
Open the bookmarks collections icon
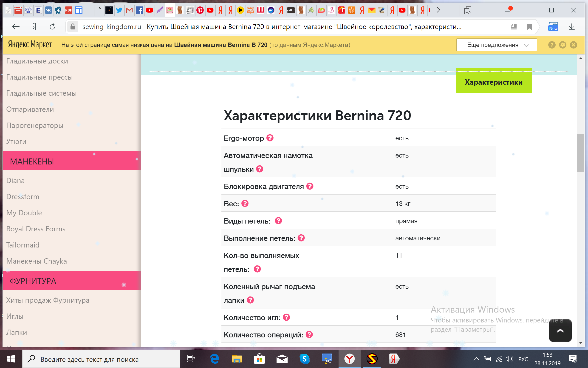click(467, 10)
